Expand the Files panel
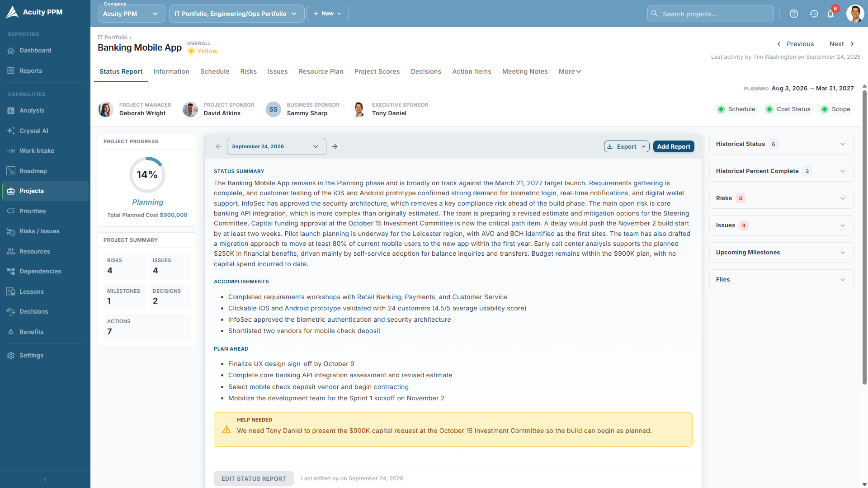Image resolution: width=868 pixels, height=488 pixels. pyautogui.click(x=781, y=280)
